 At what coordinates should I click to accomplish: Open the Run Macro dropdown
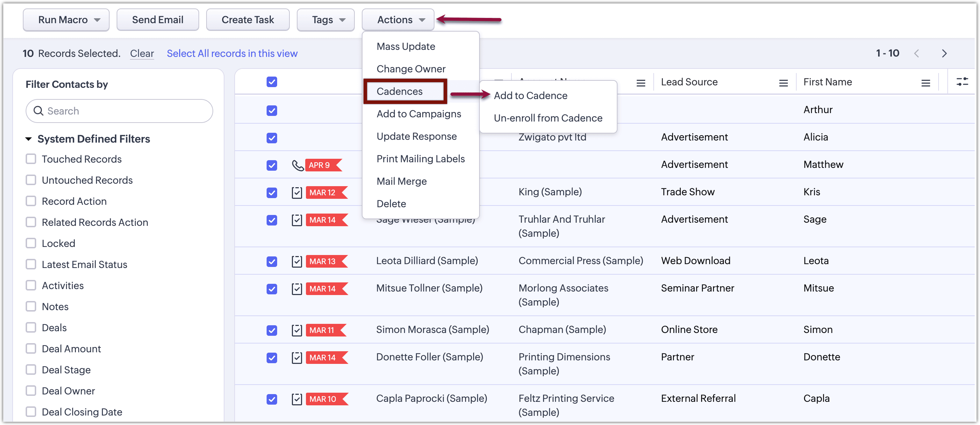click(66, 20)
